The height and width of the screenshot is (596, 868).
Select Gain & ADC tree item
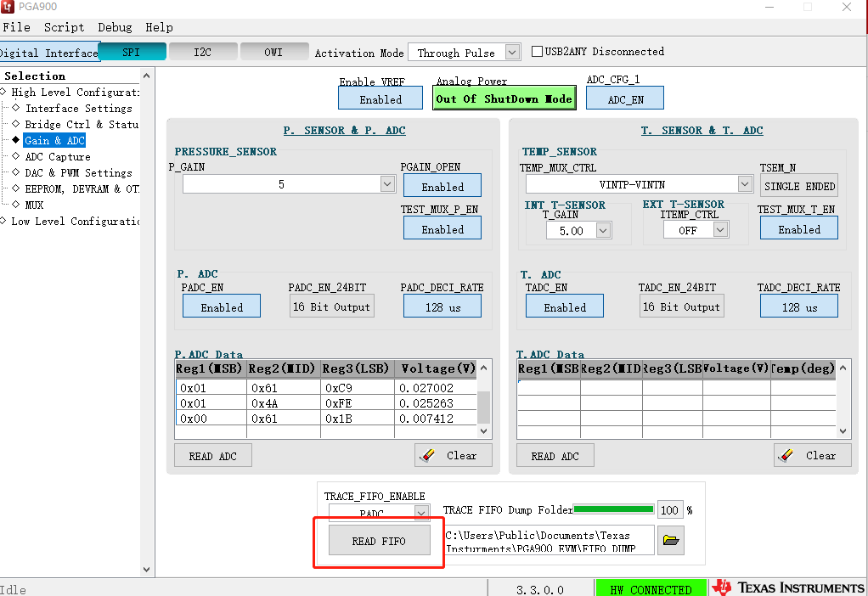(54, 140)
